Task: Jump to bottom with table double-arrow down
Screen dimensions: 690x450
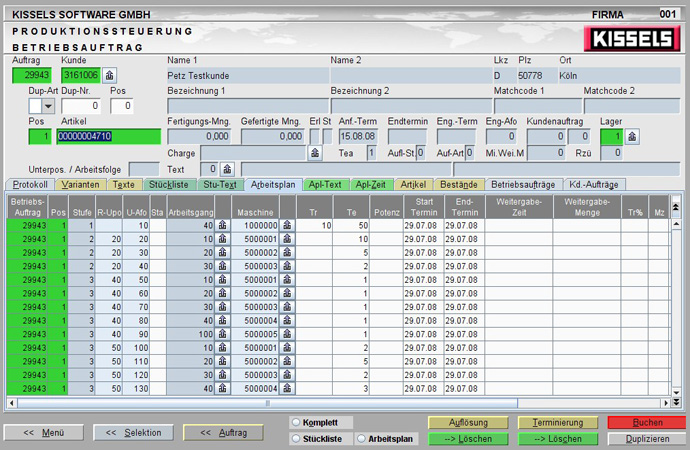Action: coord(676,402)
